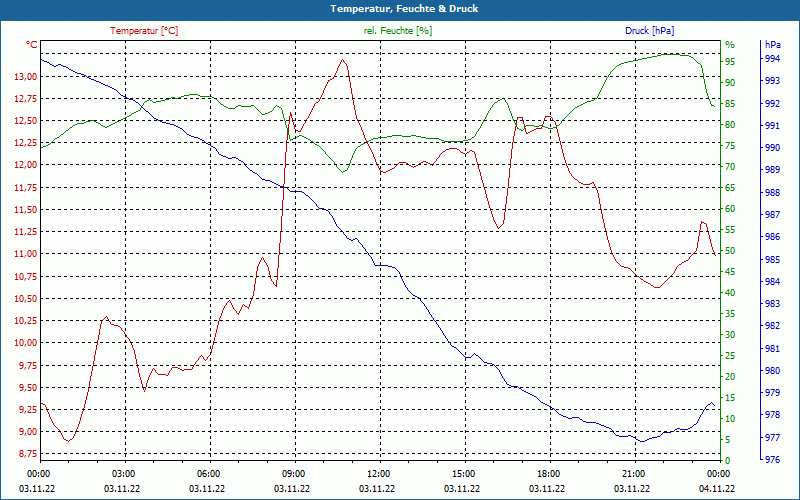Click the '11,00' temperature axis value
The height and width of the screenshot is (500, 800).
(26, 254)
